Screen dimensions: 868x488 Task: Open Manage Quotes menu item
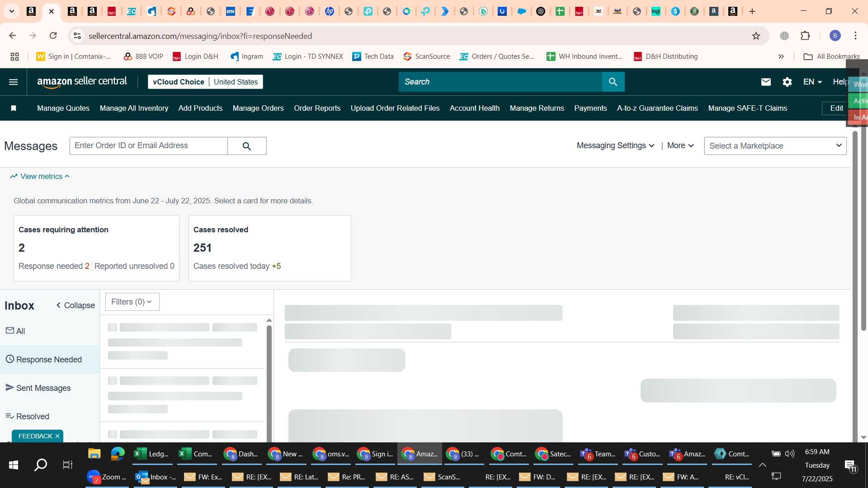click(63, 108)
